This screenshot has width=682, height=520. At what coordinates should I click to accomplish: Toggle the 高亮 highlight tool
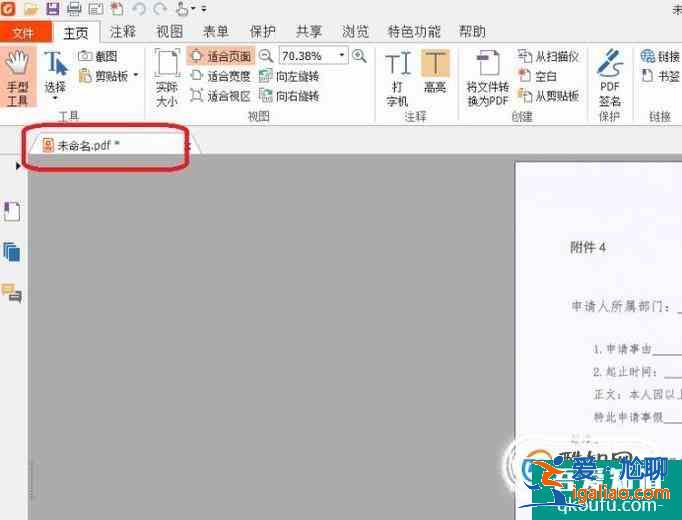[x=435, y=72]
